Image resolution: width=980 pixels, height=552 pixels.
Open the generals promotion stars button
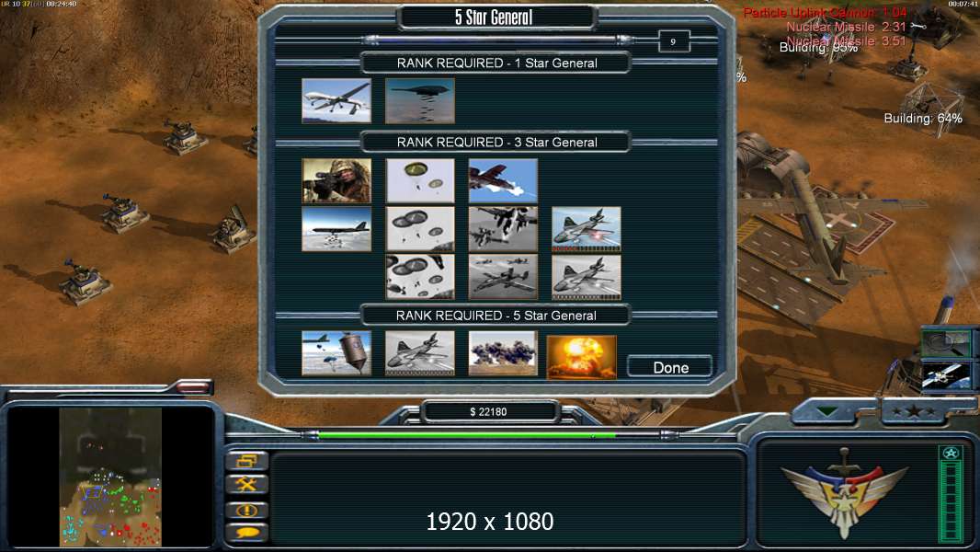[x=915, y=412]
